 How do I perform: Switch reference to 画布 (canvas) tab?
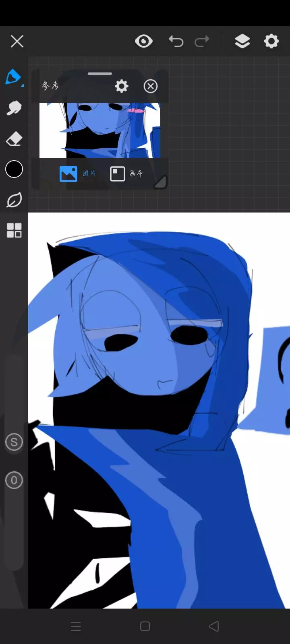click(126, 173)
